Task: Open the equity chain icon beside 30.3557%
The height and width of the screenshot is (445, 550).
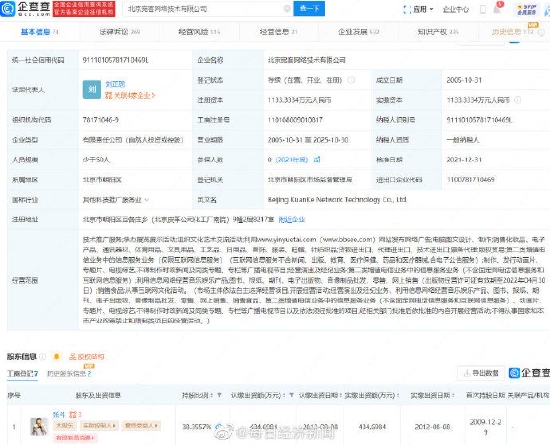Action: (220, 427)
